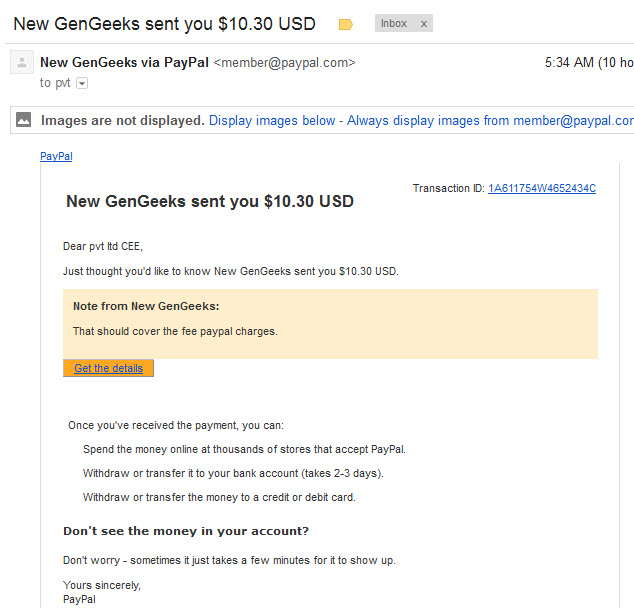
Task: Click sender name New GenGeeks via PayPal
Action: coord(125,63)
